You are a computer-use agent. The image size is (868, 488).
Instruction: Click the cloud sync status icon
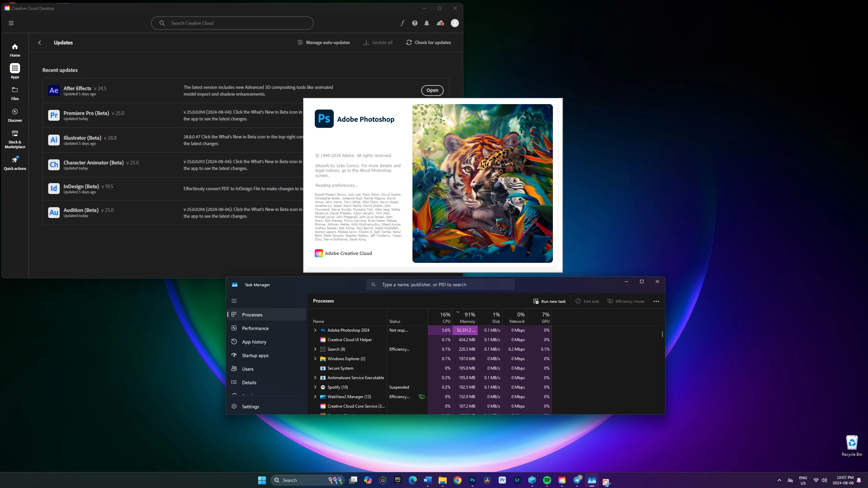click(x=440, y=23)
